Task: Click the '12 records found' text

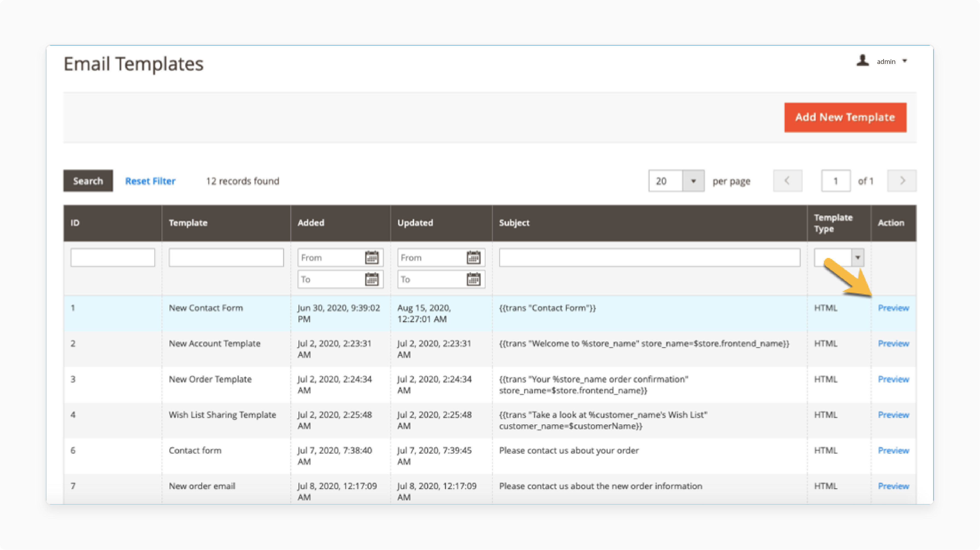Action: coord(242,181)
